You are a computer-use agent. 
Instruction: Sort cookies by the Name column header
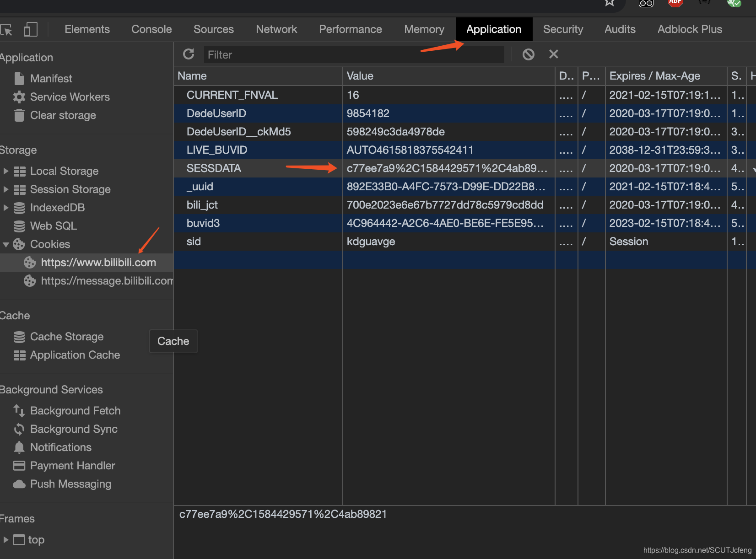pyautogui.click(x=258, y=76)
